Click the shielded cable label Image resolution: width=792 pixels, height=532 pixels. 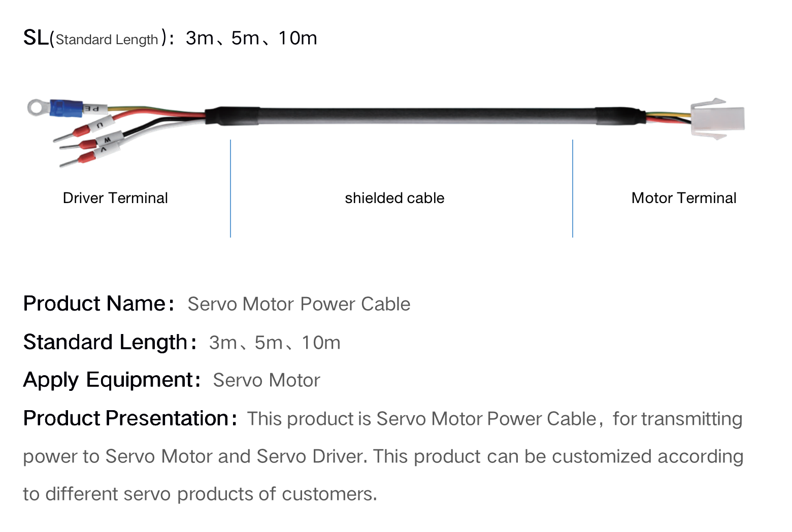(394, 198)
